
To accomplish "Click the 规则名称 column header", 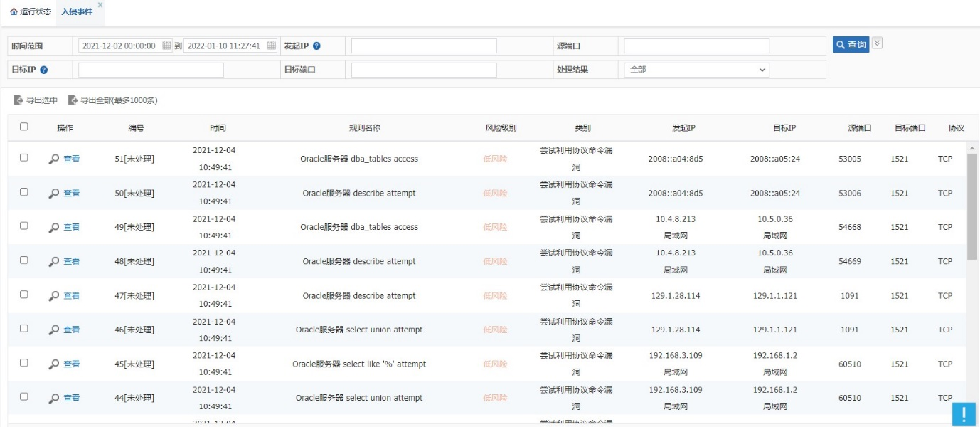I will [365, 128].
